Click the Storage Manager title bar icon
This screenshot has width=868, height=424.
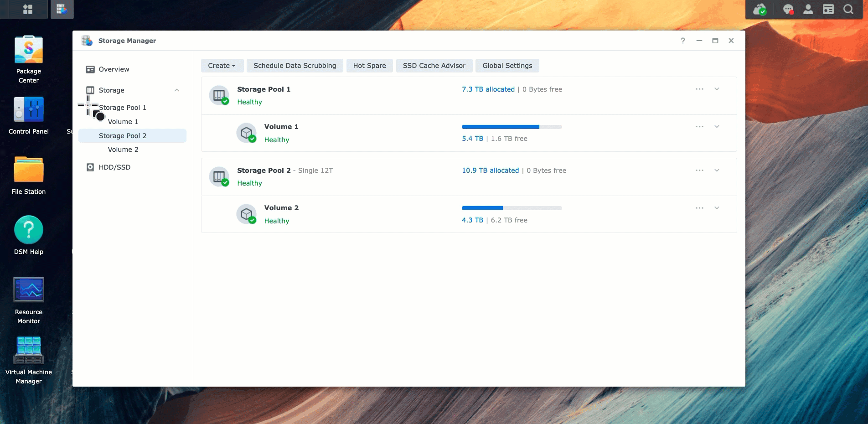pyautogui.click(x=87, y=41)
